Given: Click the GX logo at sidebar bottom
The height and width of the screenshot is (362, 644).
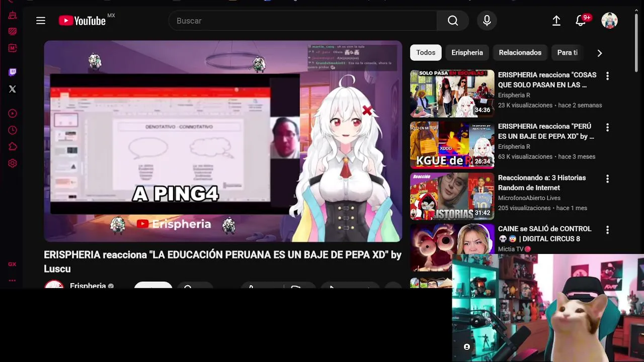Looking at the screenshot, I should (12, 264).
